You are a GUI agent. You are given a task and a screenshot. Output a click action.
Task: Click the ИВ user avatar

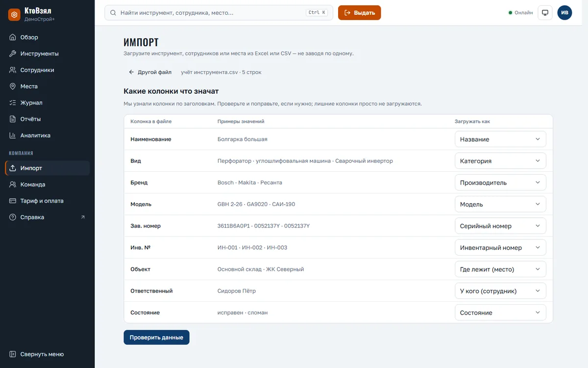click(x=564, y=13)
